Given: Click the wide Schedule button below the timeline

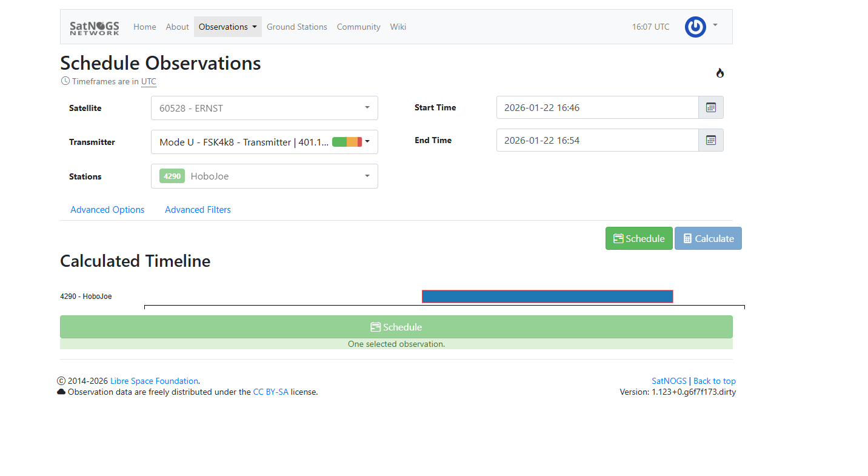Looking at the screenshot, I should 396,327.
